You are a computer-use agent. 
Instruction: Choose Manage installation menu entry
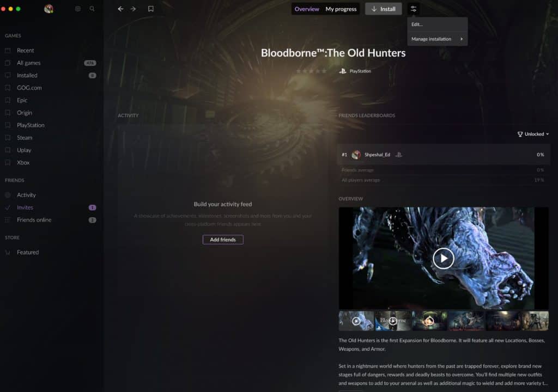tap(438, 39)
